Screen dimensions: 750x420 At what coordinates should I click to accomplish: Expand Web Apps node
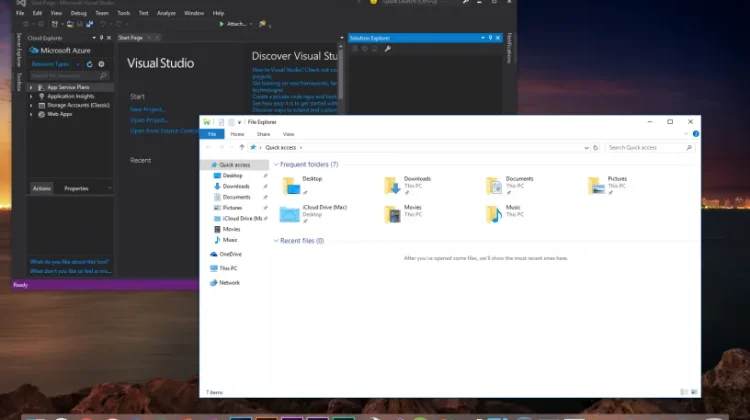31,114
